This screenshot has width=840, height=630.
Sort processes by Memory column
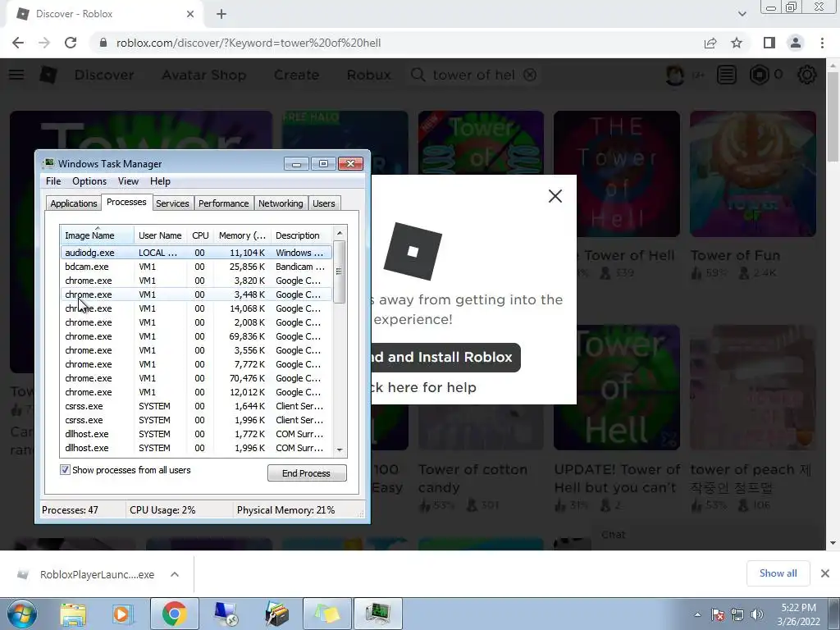point(242,235)
